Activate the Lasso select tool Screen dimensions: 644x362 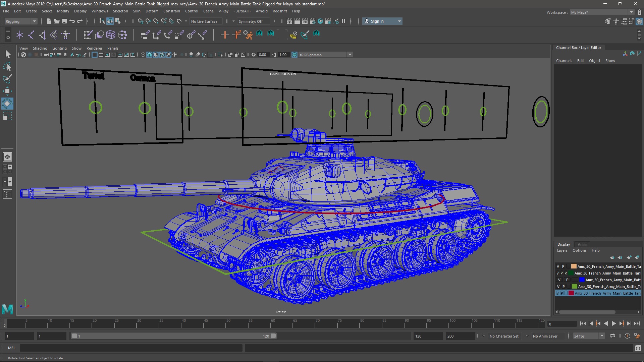point(7,67)
